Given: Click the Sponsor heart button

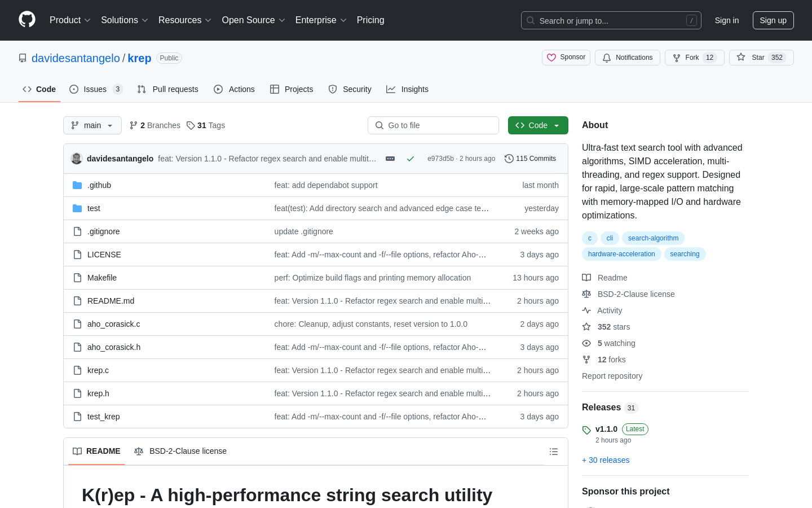Looking at the screenshot, I should click(566, 58).
